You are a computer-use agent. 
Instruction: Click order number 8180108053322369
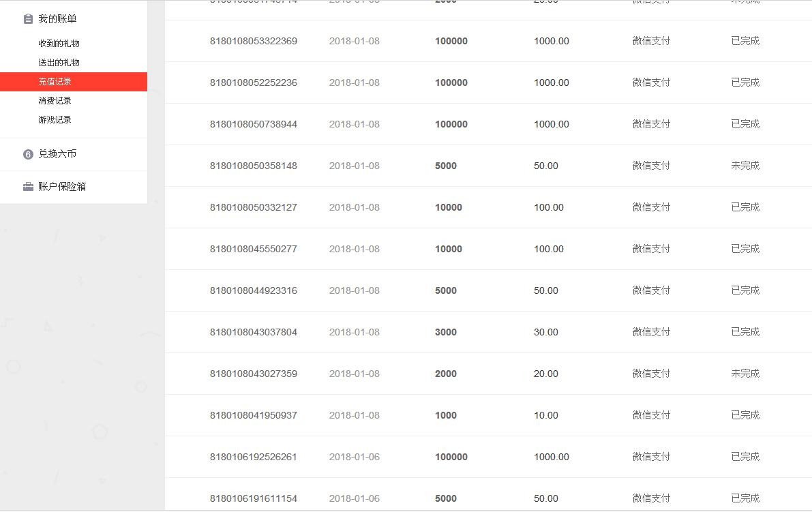253,42
